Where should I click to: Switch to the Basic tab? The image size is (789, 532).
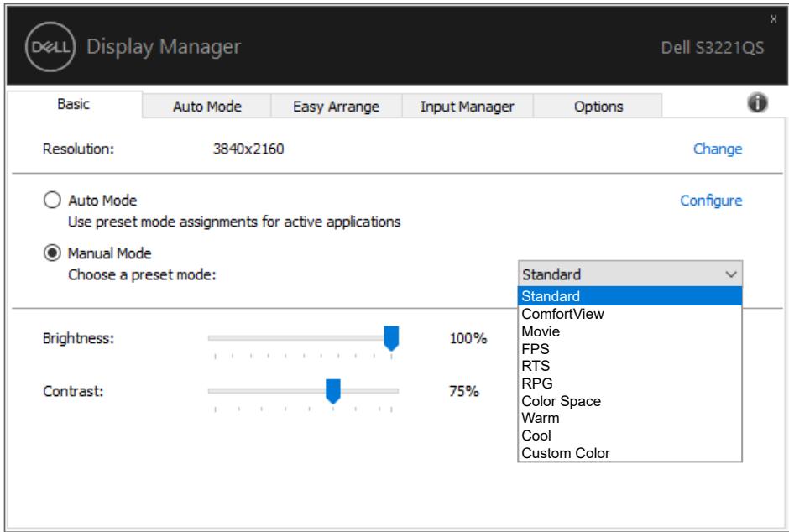click(x=74, y=104)
